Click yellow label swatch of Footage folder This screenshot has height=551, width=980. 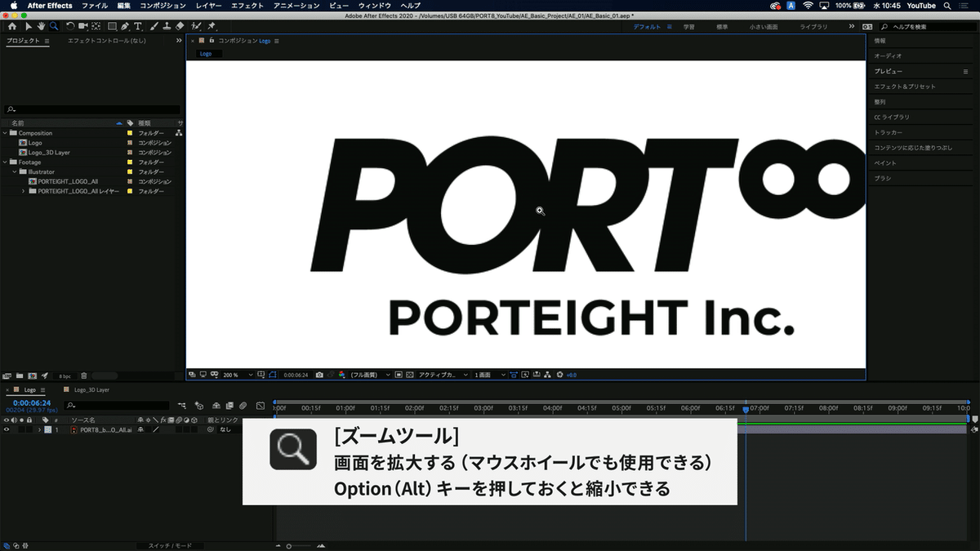pyautogui.click(x=129, y=162)
